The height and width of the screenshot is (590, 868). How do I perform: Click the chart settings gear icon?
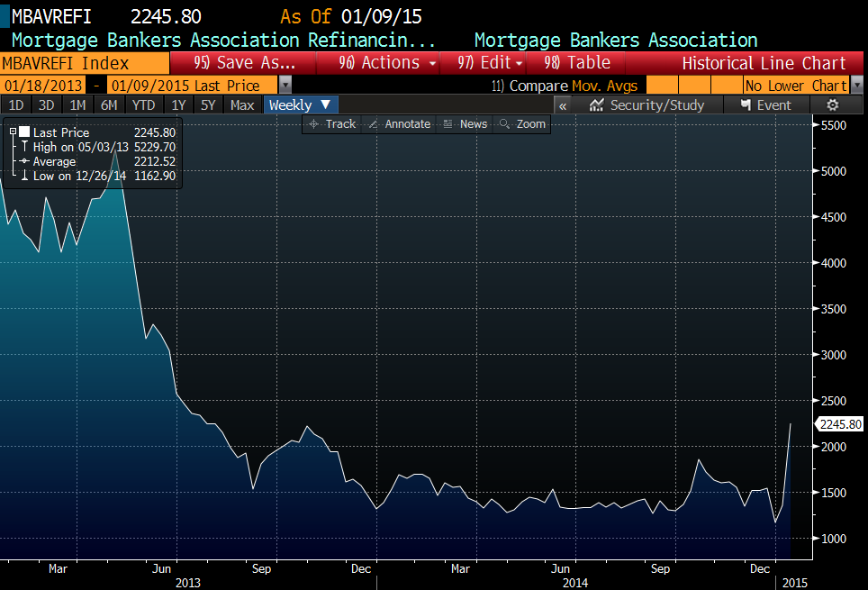831,105
